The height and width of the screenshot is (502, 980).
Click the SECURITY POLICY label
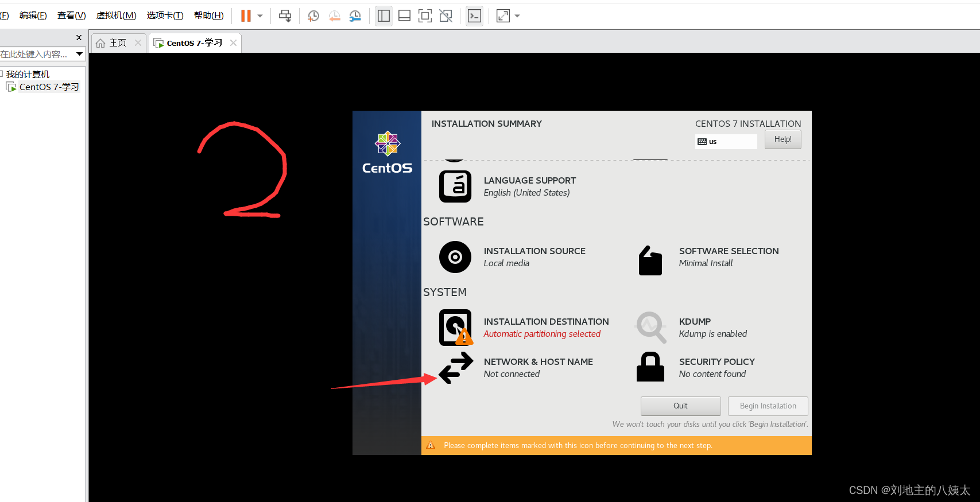pyautogui.click(x=716, y=361)
